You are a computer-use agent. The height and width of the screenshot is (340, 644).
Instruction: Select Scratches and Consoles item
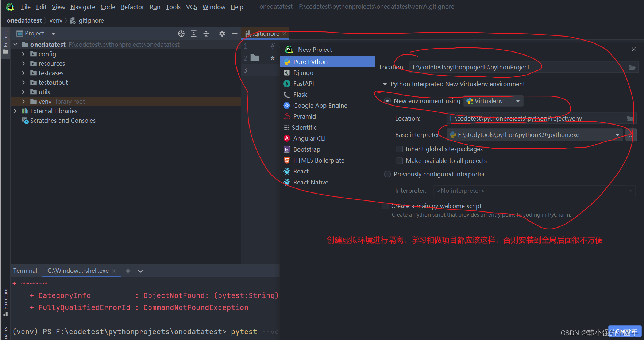pos(63,121)
